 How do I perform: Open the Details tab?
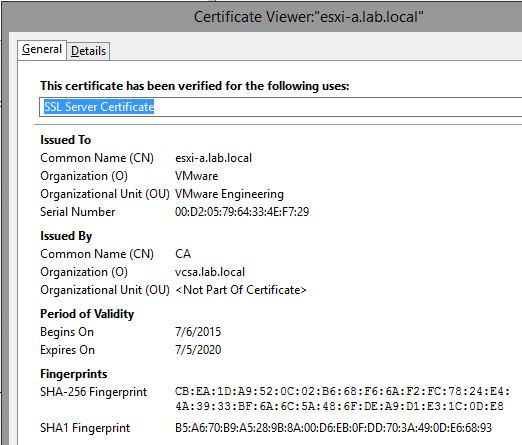(x=88, y=51)
